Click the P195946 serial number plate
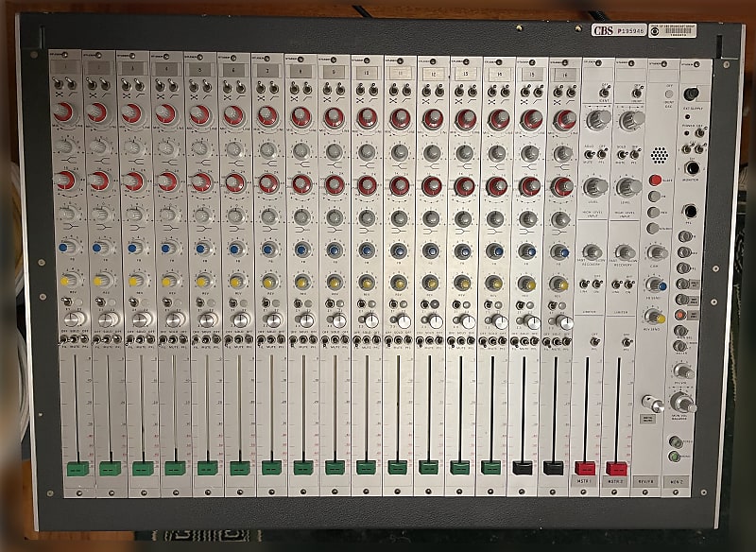The width and height of the screenshot is (756, 552). [629, 31]
